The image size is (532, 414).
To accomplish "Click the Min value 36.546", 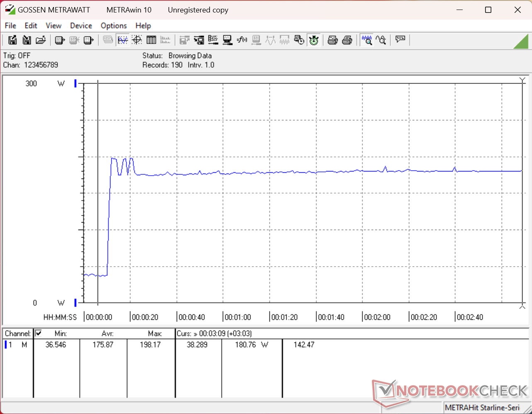I will click(x=56, y=345).
